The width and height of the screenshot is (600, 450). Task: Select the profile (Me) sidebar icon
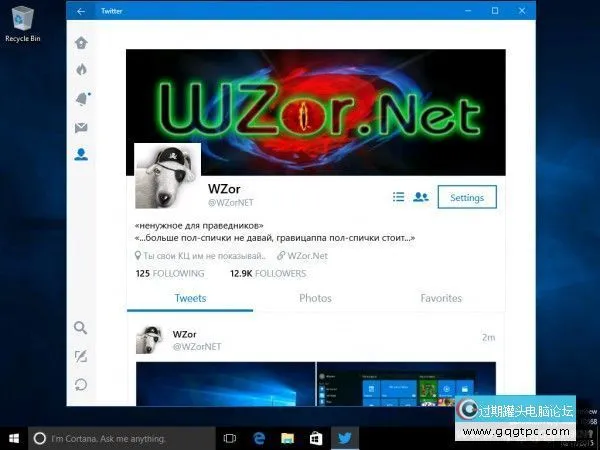81,155
